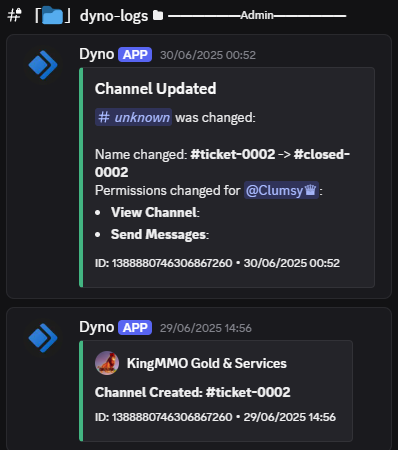This screenshot has height=450, width=398.
Task: Click the blue folder emoji in channel title
Action: click(x=53, y=16)
